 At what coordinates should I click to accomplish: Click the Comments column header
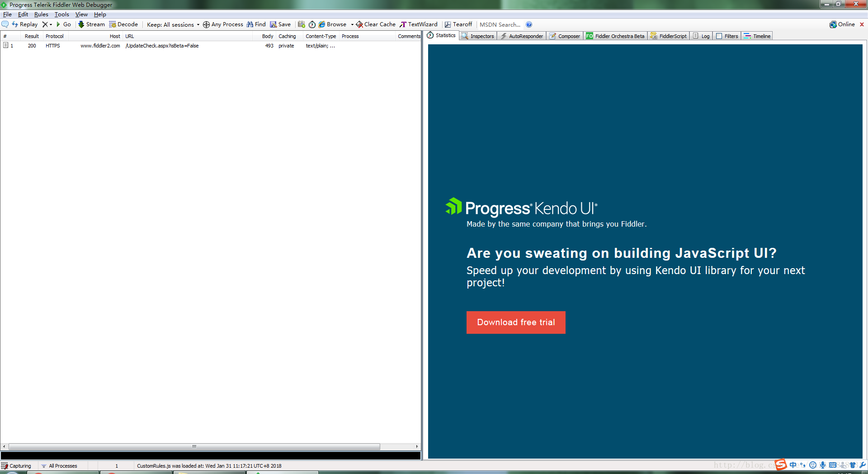(x=409, y=36)
